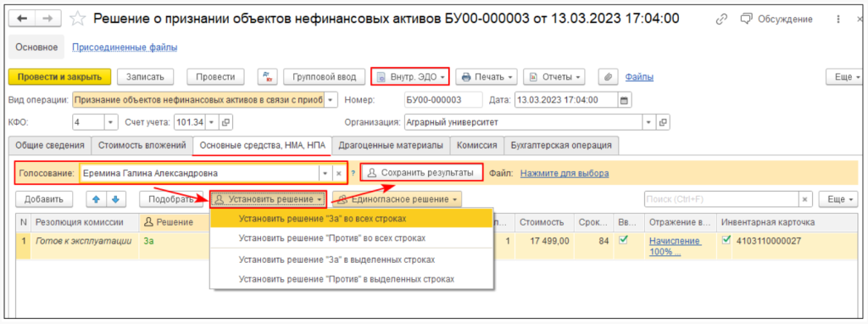Image resolution: width=868 pixels, height=324 pixels.
Task: Open Присоединенные файлы link
Action: tap(125, 47)
